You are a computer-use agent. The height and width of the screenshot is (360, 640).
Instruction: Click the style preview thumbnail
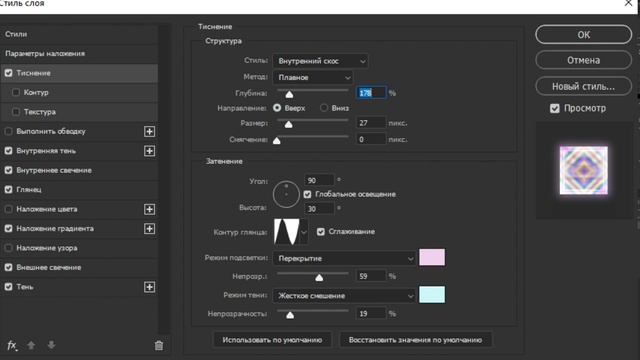point(584,170)
